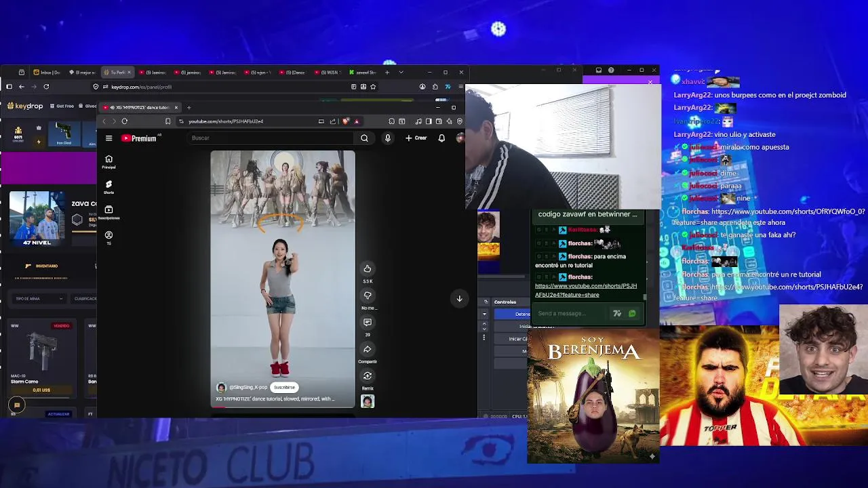Go back in the keydrop browser window
The image size is (868, 488).
pos(22,87)
